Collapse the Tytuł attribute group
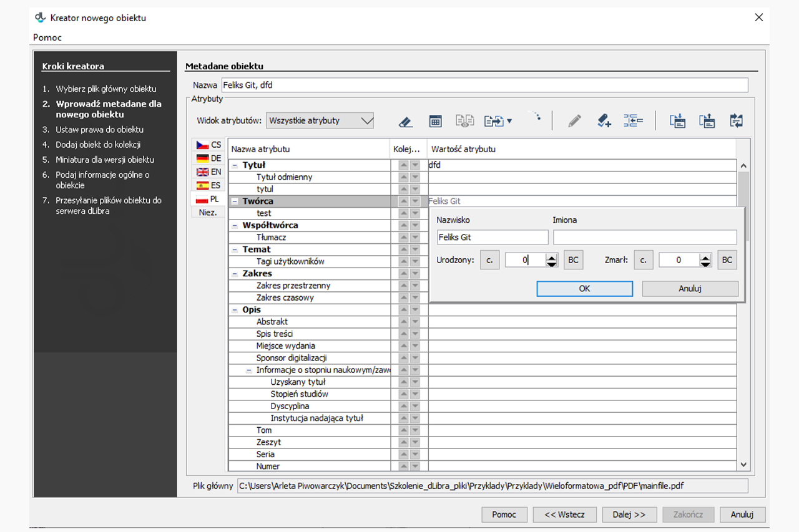Viewport: 799px width, 532px height. 235,165
